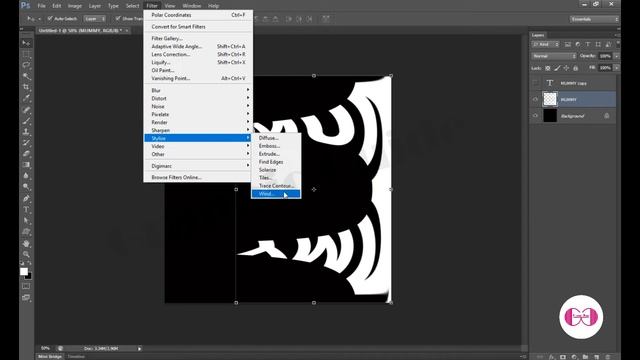Select the Rectangular Marquee tool
This screenshot has width=640, height=360.
point(26,54)
